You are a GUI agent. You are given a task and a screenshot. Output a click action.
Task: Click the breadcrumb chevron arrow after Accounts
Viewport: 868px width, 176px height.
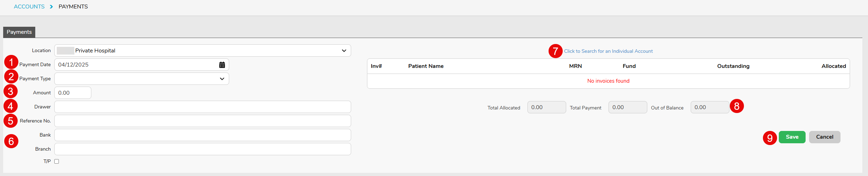pos(51,7)
